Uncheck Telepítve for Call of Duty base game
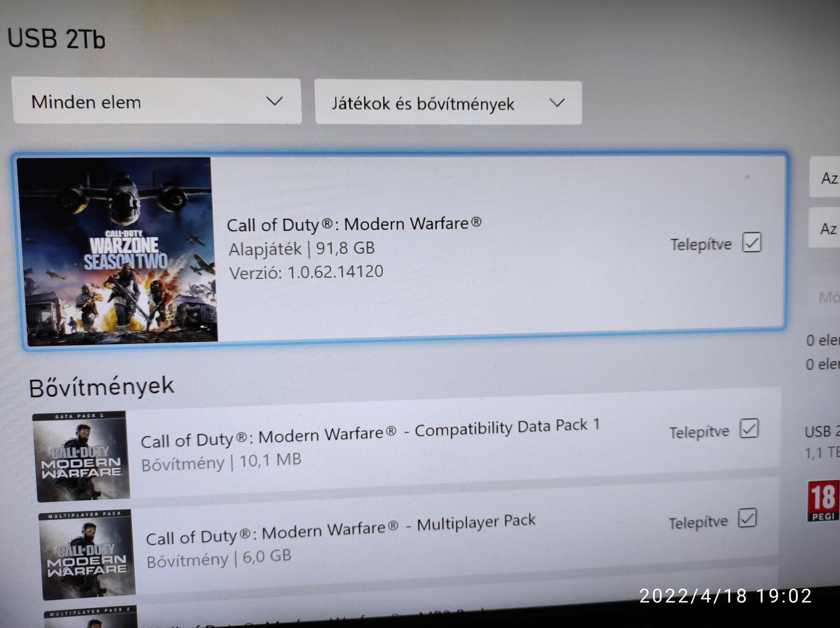The height and width of the screenshot is (628, 840). tap(752, 242)
